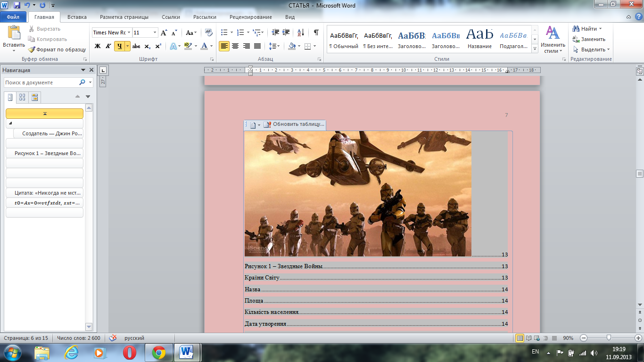The height and width of the screenshot is (362, 644).
Task: Open borders dropdown
Action: tap(315, 46)
